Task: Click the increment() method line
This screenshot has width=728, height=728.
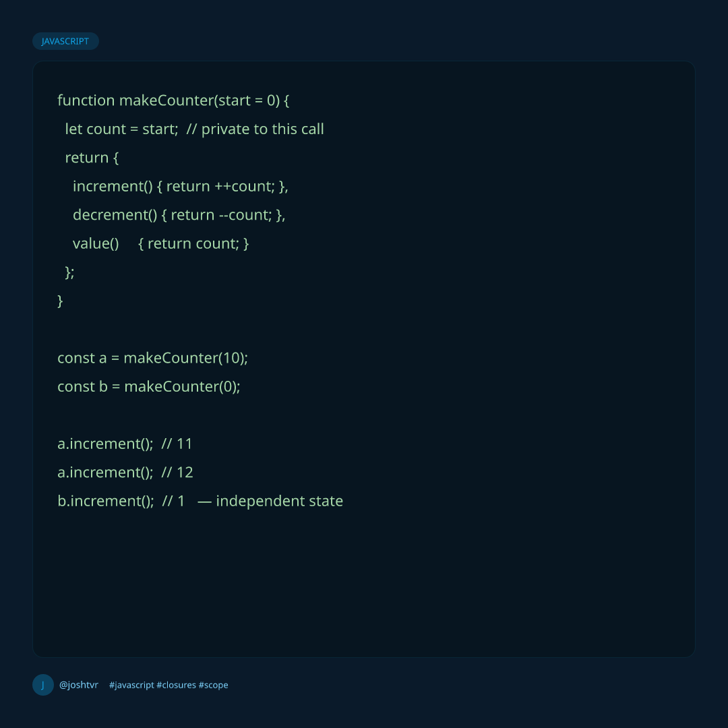Action: pos(181,187)
